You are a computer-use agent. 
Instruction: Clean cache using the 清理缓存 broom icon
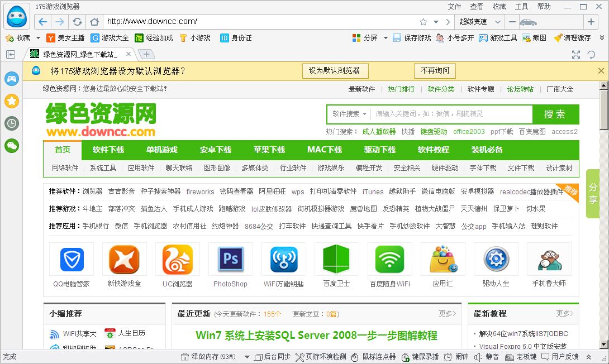[x=573, y=37]
